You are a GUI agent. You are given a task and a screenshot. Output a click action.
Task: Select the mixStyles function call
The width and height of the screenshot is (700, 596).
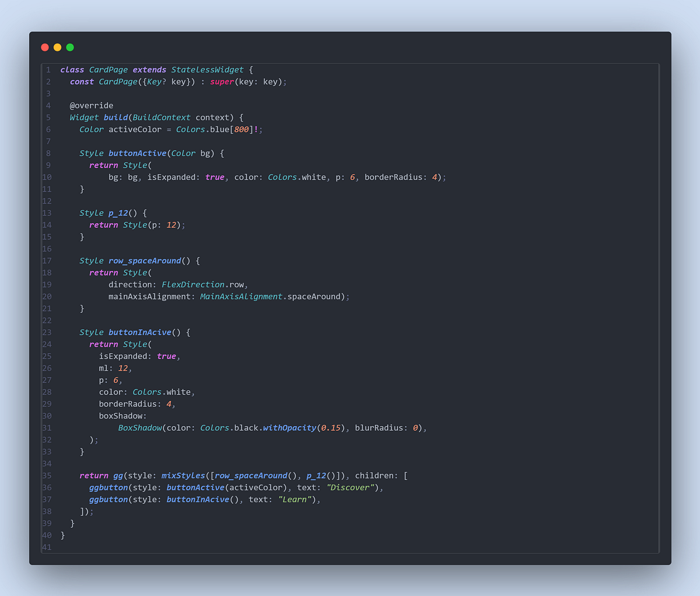tap(183, 475)
